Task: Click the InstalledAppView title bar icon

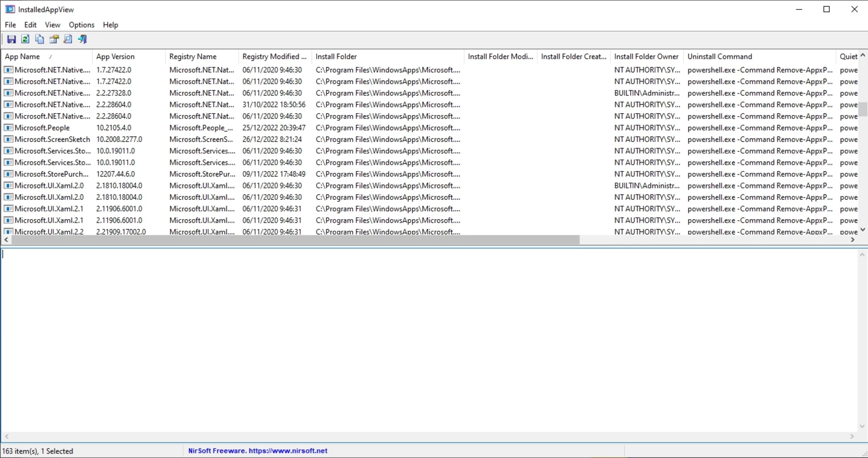Action: click(10, 9)
